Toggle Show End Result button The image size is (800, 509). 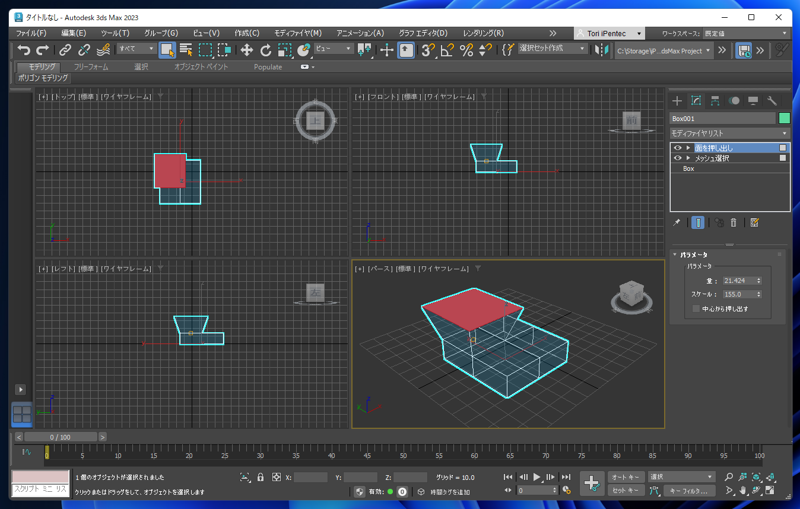coord(697,222)
